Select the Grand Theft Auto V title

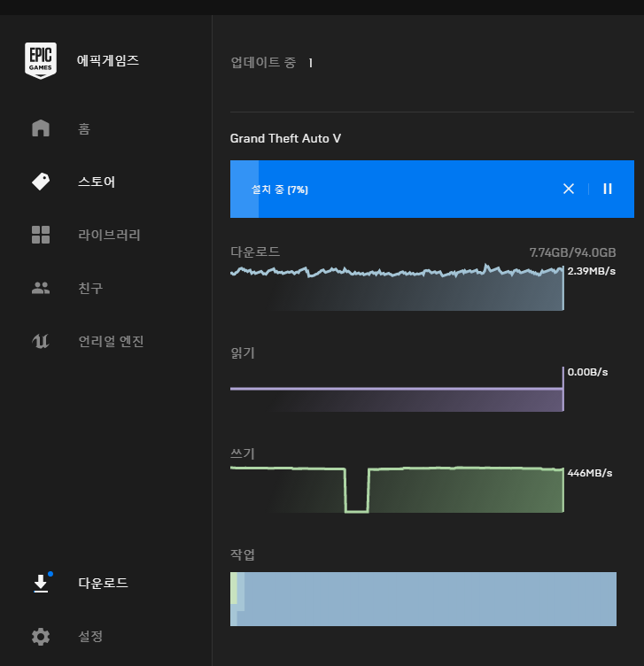[x=285, y=138]
